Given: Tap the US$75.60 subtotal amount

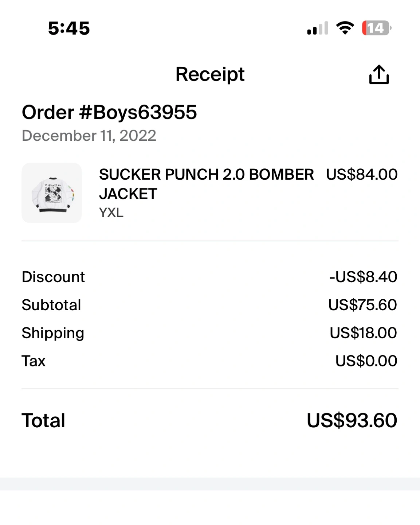Looking at the screenshot, I should pyautogui.click(x=362, y=305).
